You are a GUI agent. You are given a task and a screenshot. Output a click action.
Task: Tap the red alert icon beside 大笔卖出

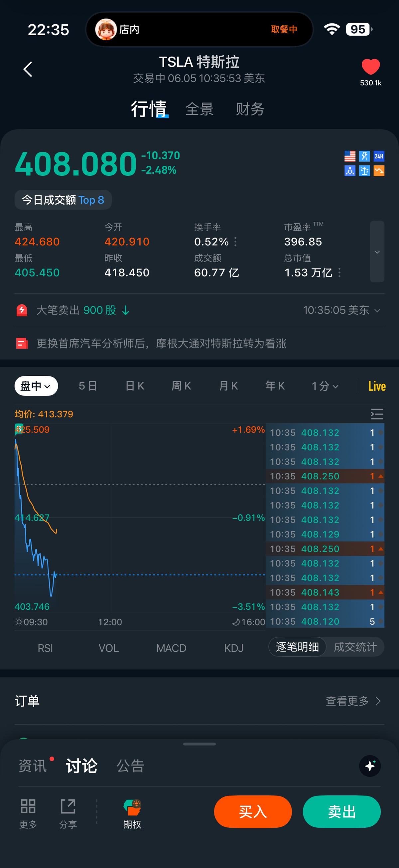click(x=22, y=310)
